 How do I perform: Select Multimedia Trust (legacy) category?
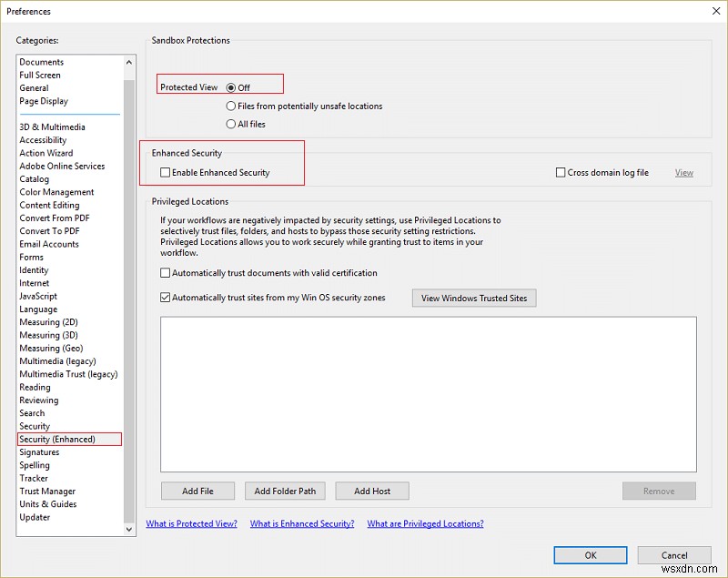(x=68, y=374)
